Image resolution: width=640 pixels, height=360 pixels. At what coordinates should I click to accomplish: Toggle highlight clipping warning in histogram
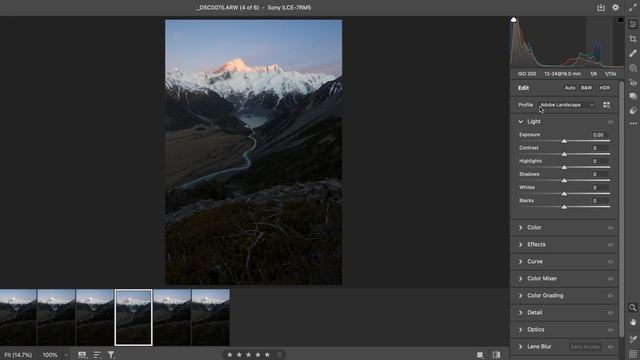click(621, 20)
